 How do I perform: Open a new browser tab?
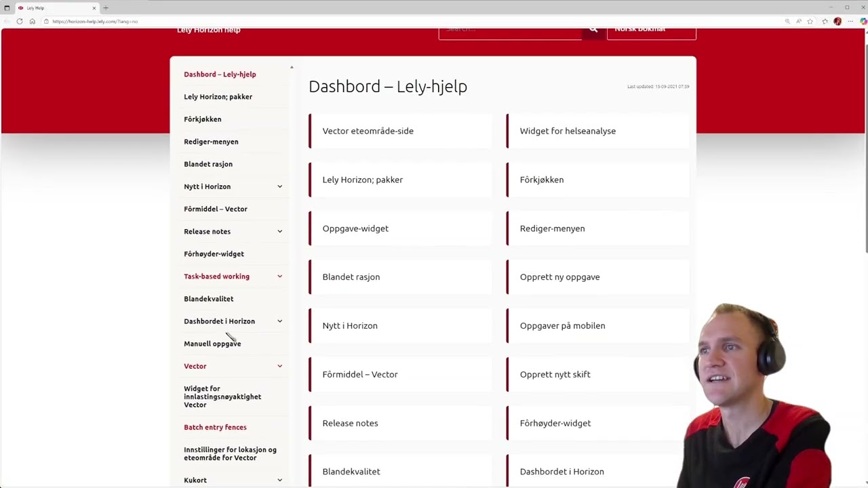click(x=106, y=7)
